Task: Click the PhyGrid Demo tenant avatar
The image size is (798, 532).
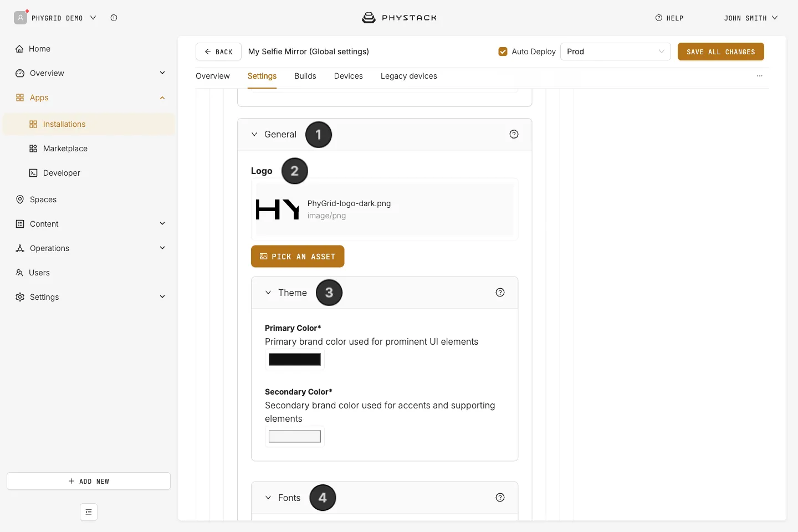Action: click(21, 18)
